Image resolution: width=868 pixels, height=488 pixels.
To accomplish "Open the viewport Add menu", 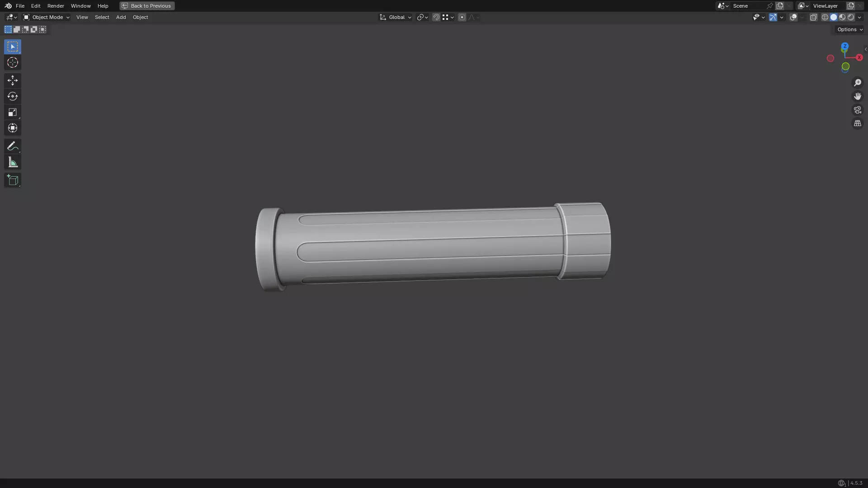I will pyautogui.click(x=121, y=17).
